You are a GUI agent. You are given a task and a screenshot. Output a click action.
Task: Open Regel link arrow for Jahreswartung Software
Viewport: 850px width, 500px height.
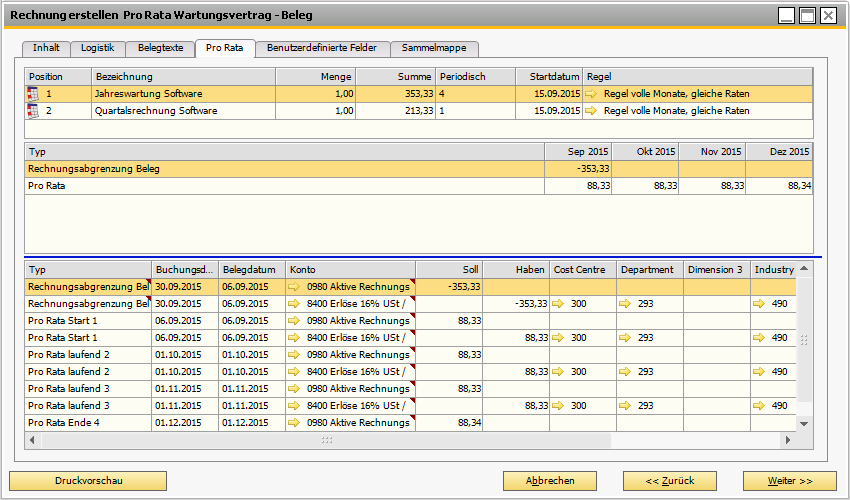(x=592, y=94)
